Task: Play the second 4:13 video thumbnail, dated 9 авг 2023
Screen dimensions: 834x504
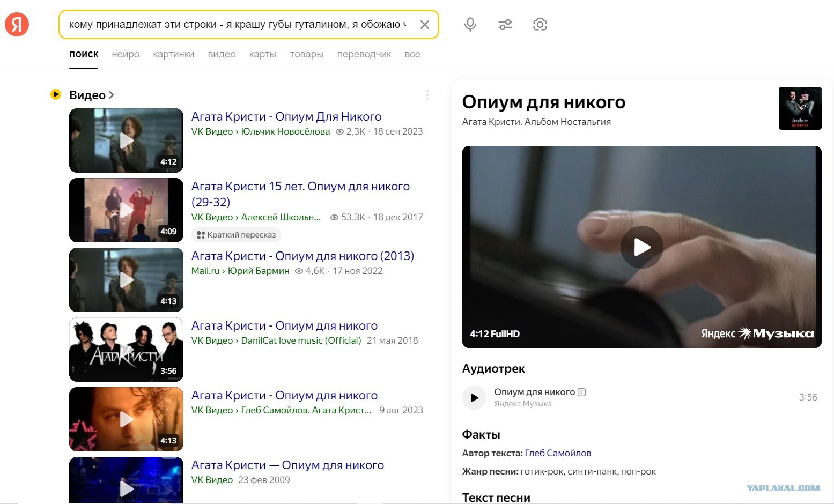Action: [x=126, y=419]
